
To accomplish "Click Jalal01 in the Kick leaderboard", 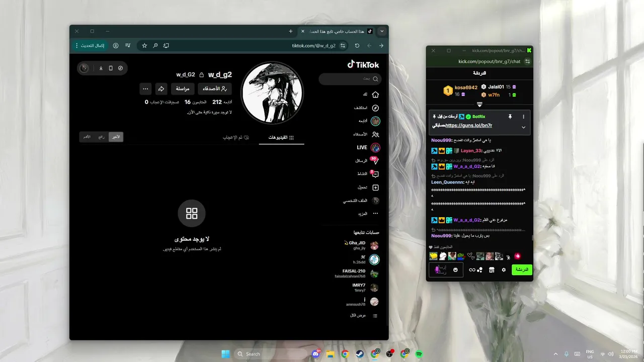I will [496, 87].
